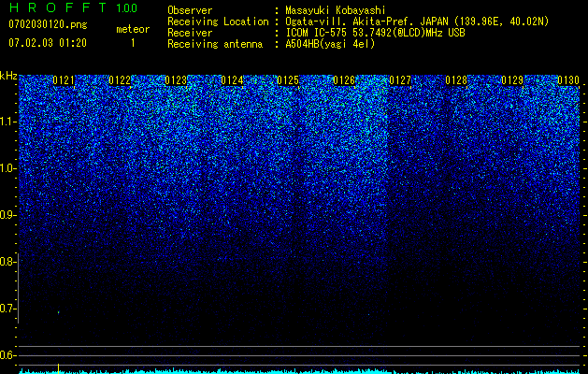Click the cyan signal level strip at the bottom
The image size is (588, 374).
point(300,371)
